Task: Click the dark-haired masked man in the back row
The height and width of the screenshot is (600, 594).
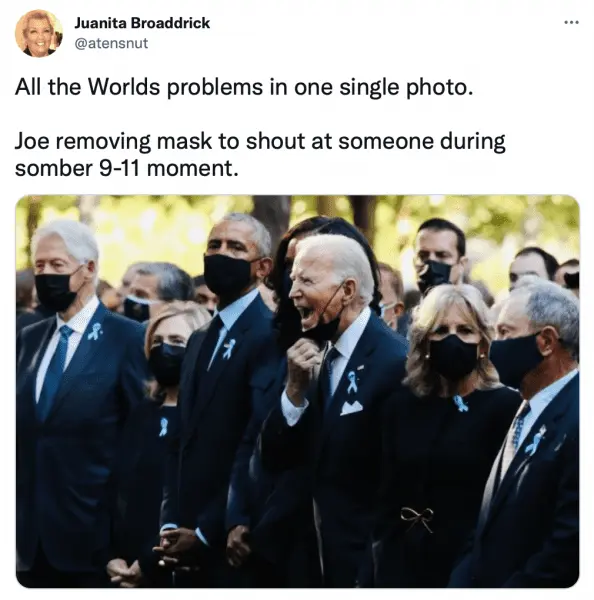Action: click(439, 255)
